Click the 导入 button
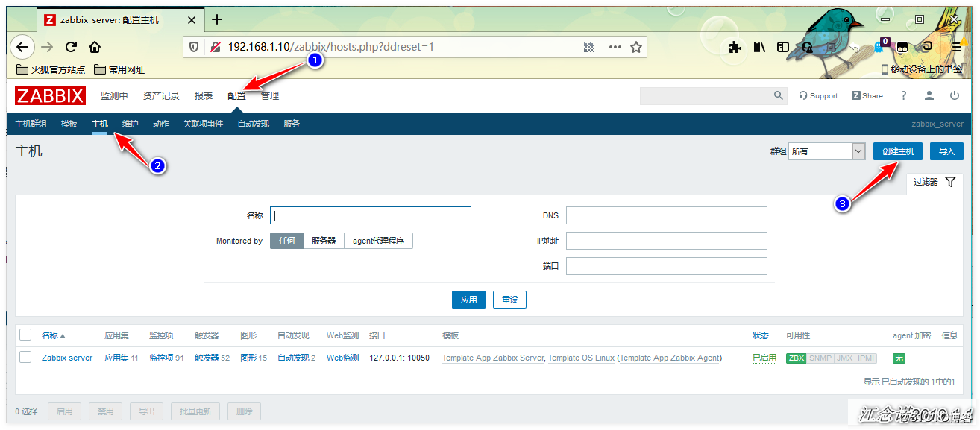The height and width of the screenshot is (430, 980). pos(946,151)
